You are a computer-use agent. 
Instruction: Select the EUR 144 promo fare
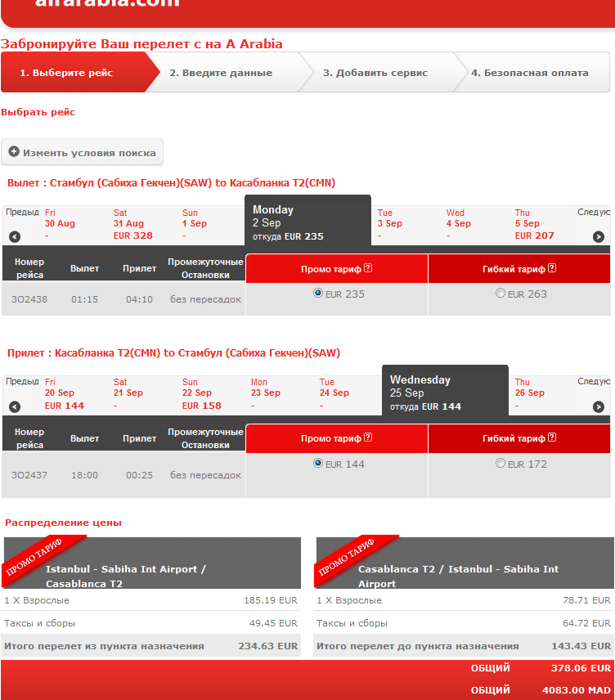[318, 463]
